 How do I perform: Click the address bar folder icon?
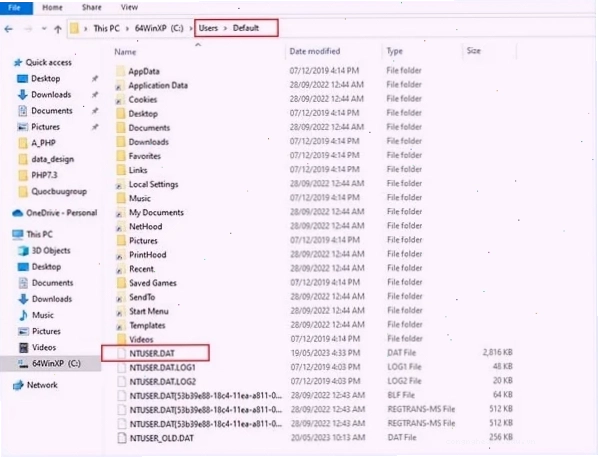click(x=74, y=28)
